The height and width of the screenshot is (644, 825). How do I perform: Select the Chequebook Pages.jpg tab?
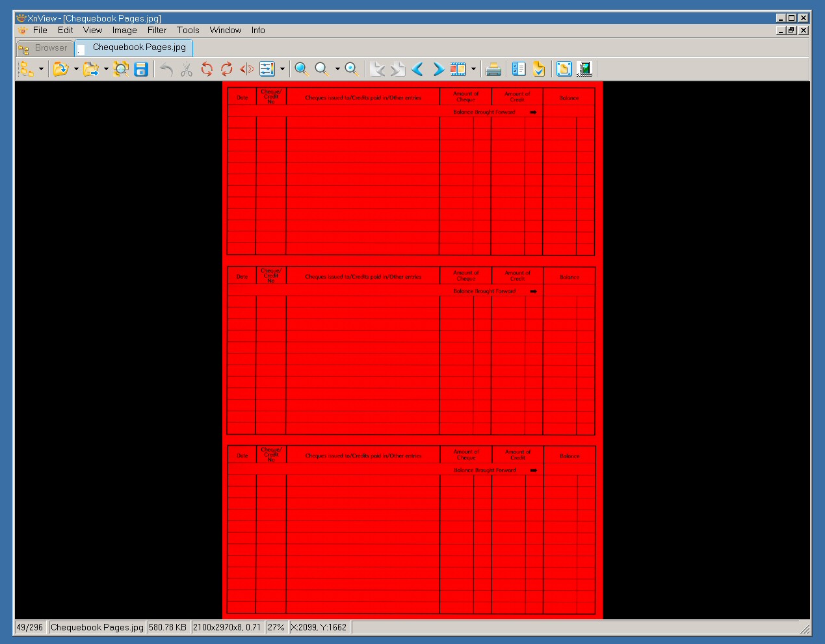coord(134,47)
